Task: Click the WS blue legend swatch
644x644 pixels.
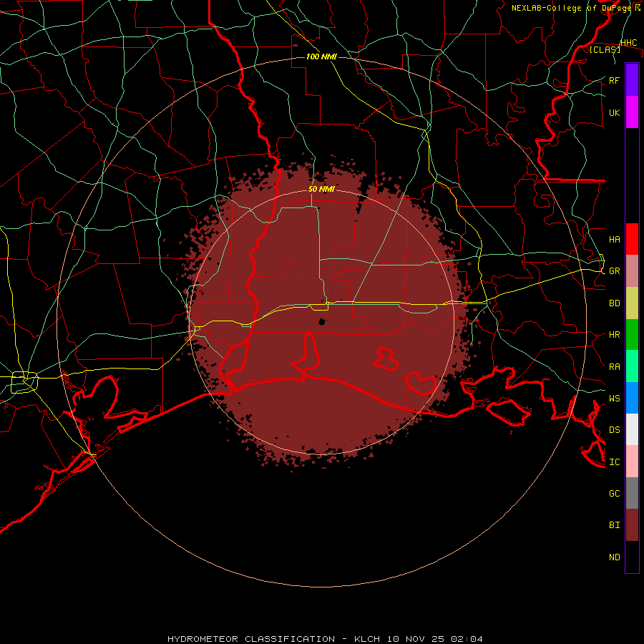Action: pyautogui.click(x=632, y=398)
